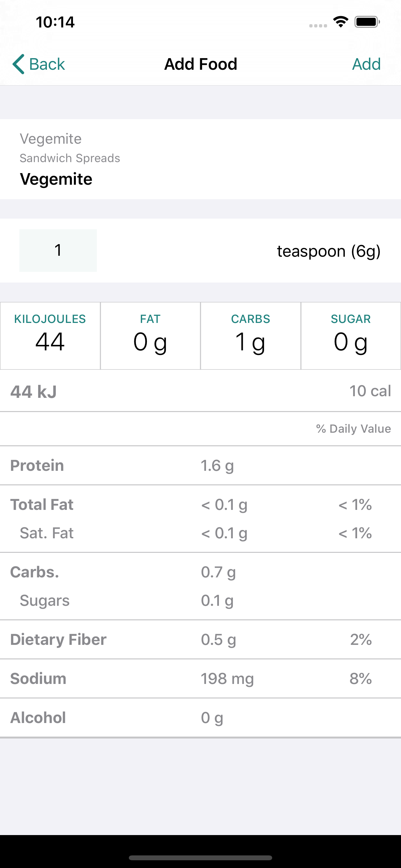Tap the home indicator bar
This screenshot has height=868, width=401.
coord(200,858)
